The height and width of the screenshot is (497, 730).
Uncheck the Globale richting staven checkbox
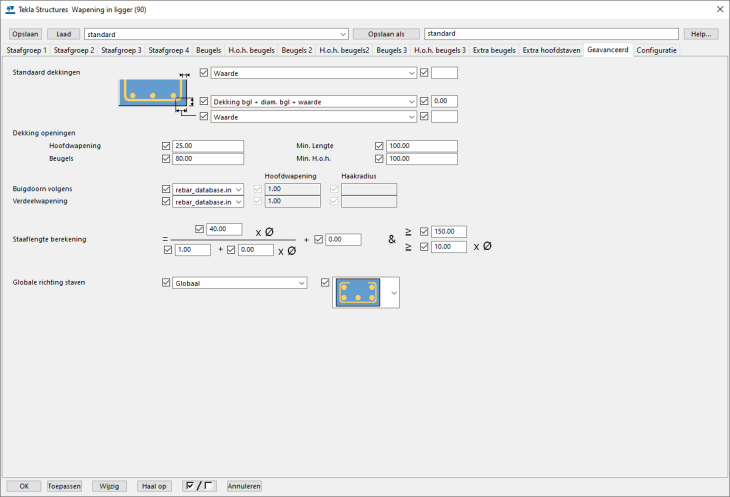click(166, 283)
